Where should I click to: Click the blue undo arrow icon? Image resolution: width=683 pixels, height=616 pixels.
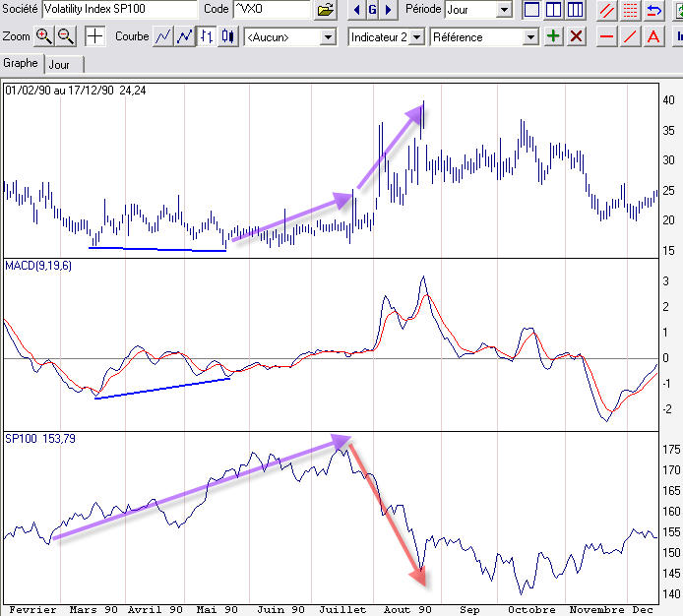(653, 10)
